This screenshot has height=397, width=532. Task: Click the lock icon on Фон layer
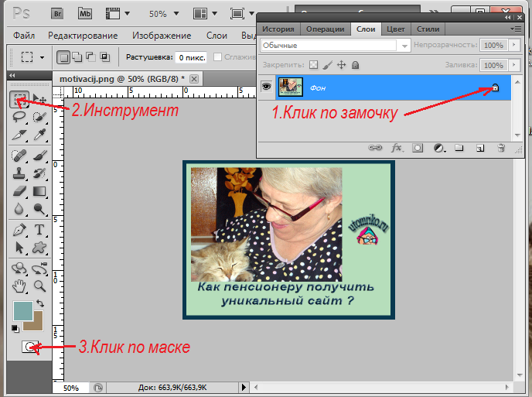tap(496, 88)
